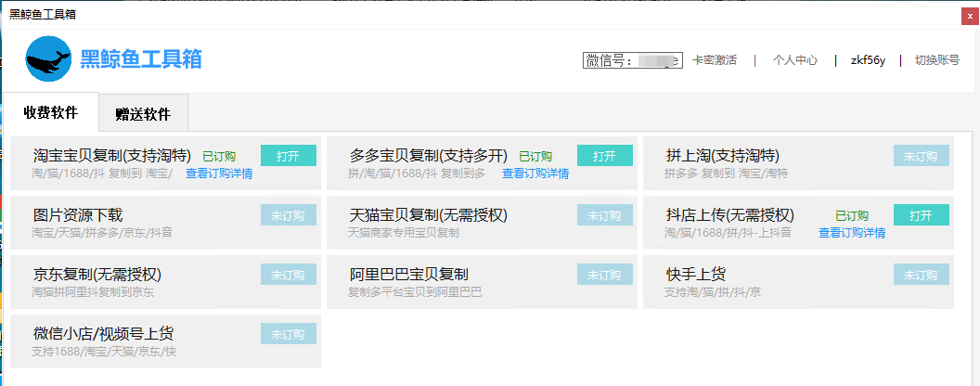Viewport: 980px width, 386px height.
Task: Select the 淘宝宝贝复制(支持淘特) title
Action: pos(112,156)
